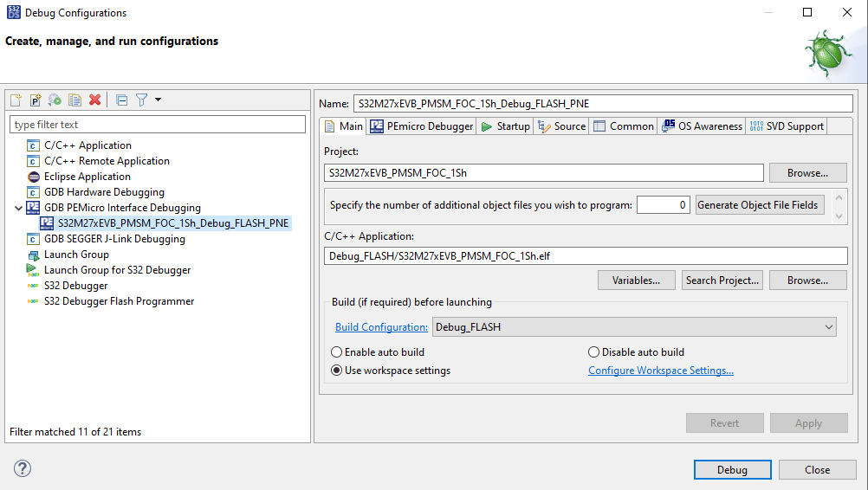The image size is (868, 490).
Task: Open the SVD Support tab
Action: [x=786, y=126]
